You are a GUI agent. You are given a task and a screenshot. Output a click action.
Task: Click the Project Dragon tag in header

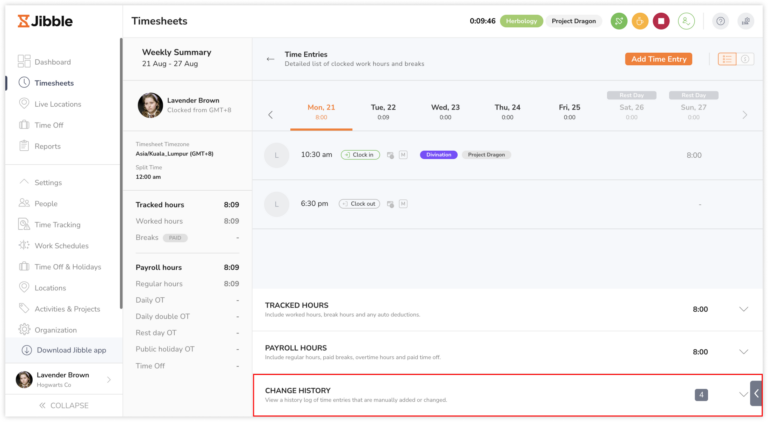pyautogui.click(x=574, y=21)
